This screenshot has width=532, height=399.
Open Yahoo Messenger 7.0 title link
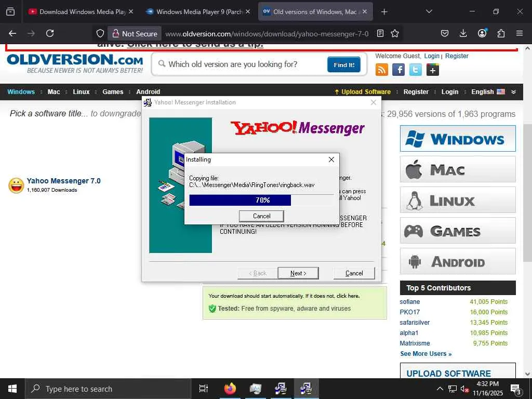coord(64,181)
